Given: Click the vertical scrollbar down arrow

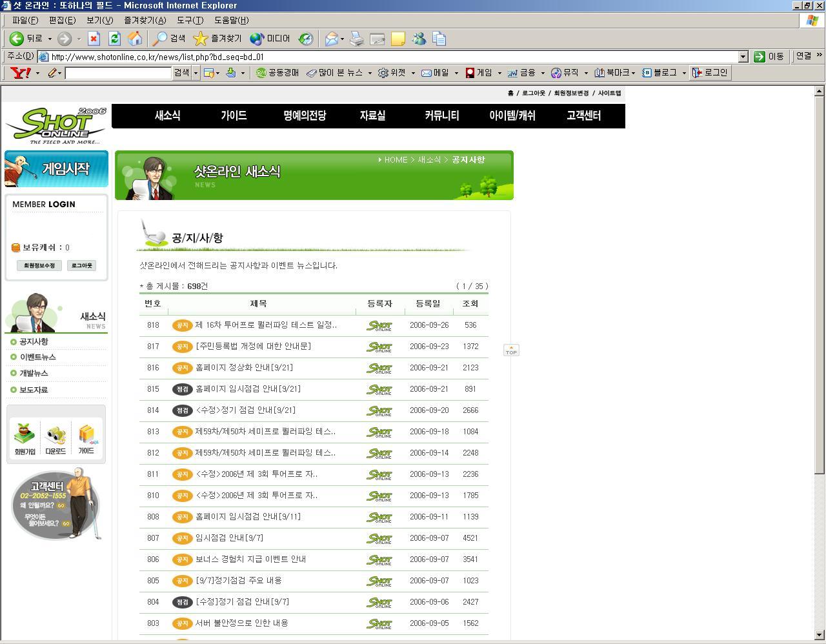Looking at the screenshot, I should [x=820, y=634].
